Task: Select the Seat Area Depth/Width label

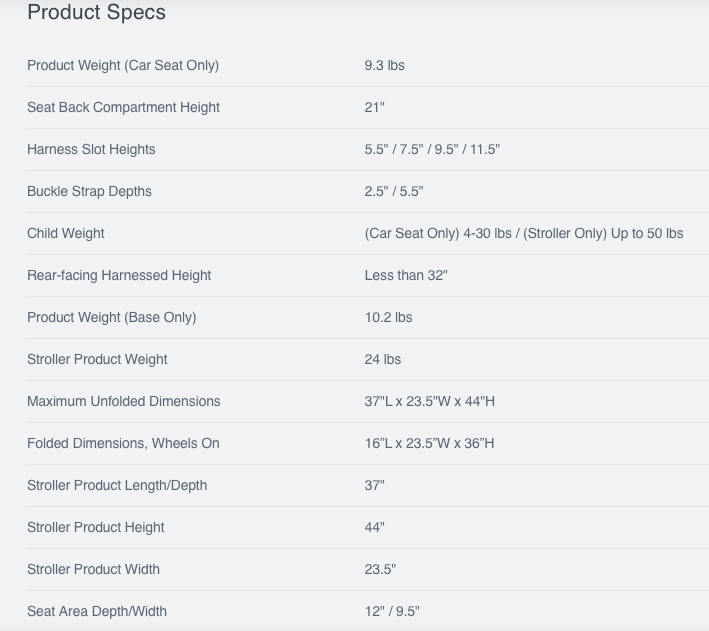Action: point(97,612)
